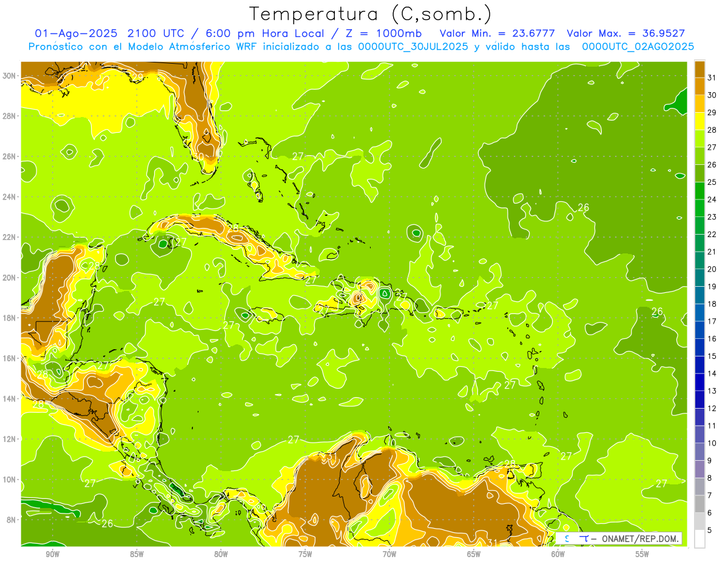Click the '30N' latitude axis label
The image size is (728, 562).
(x=10, y=76)
